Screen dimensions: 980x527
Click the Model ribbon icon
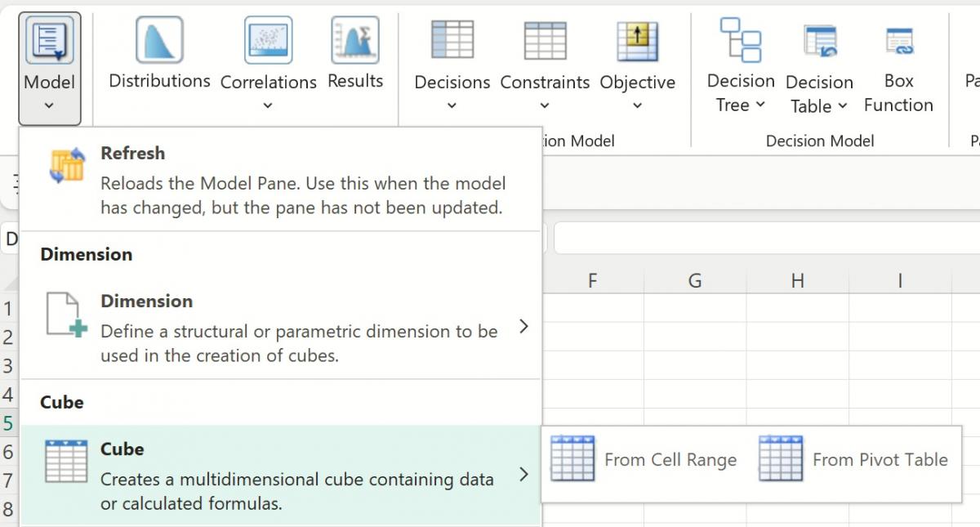[49, 41]
